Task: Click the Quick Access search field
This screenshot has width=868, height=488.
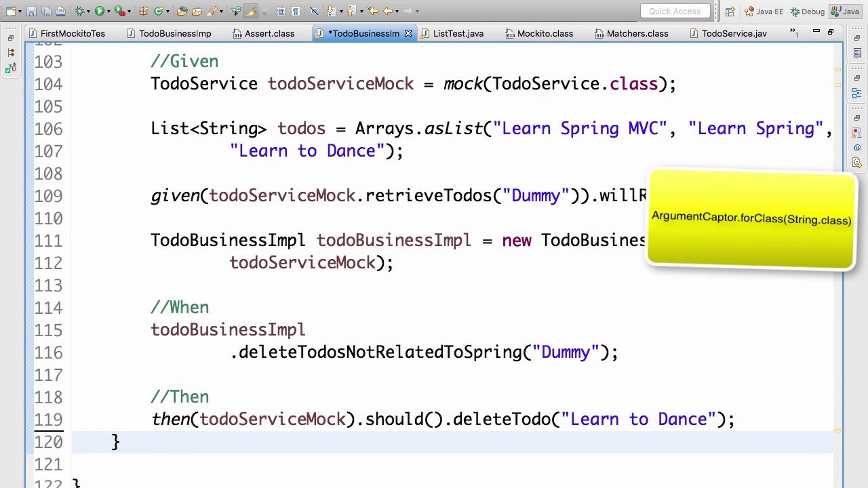Action: pos(675,12)
